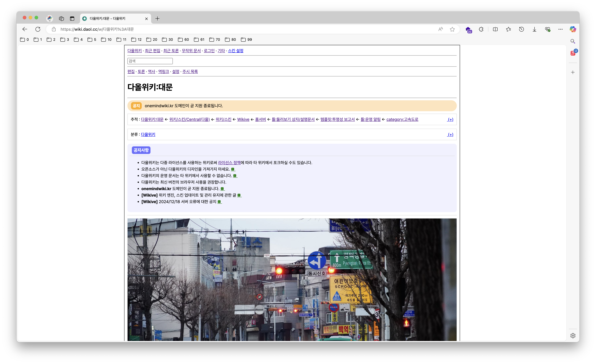Open the Copilot icon in the toolbar
Viewport: 596px width, 364px height.
coord(573,29)
